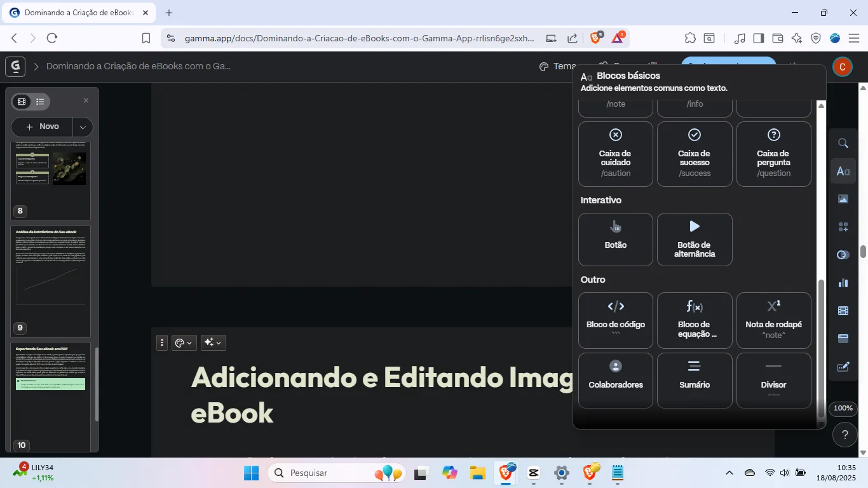Insert a Caixa de sucesso block
Screen dimensions: 868x488
pos(695,154)
